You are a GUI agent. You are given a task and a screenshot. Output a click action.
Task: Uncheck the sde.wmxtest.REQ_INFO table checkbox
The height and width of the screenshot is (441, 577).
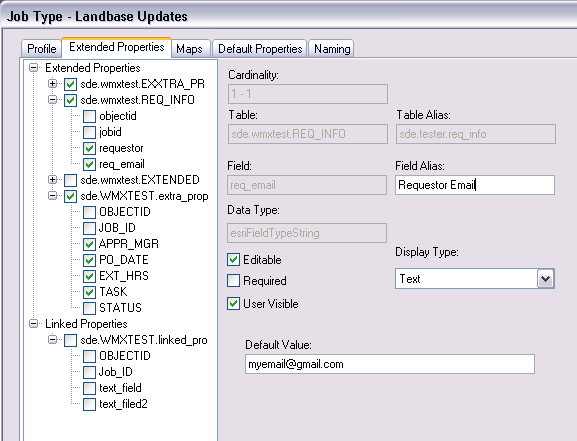pyautogui.click(x=70, y=100)
